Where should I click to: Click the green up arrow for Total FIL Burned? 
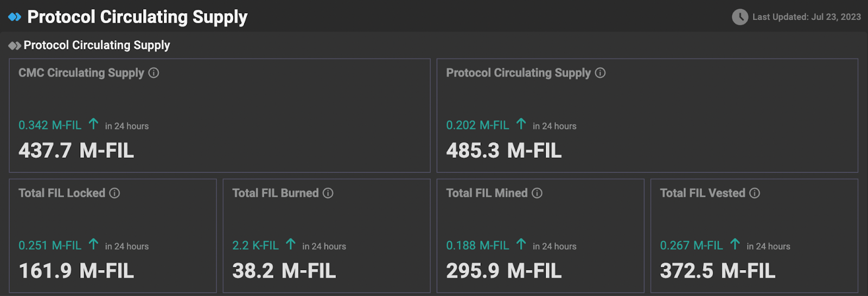tap(291, 244)
